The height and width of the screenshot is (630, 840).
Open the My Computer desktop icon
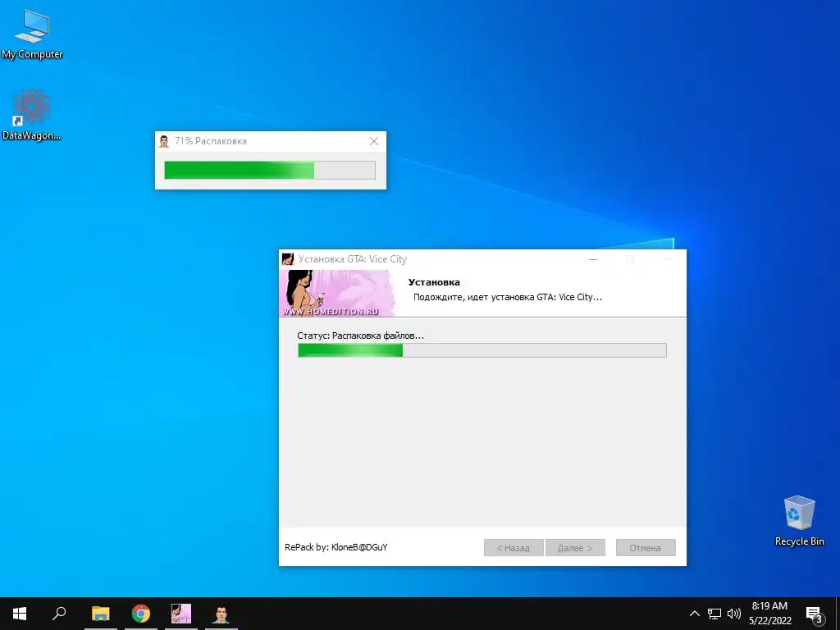(32, 34)
